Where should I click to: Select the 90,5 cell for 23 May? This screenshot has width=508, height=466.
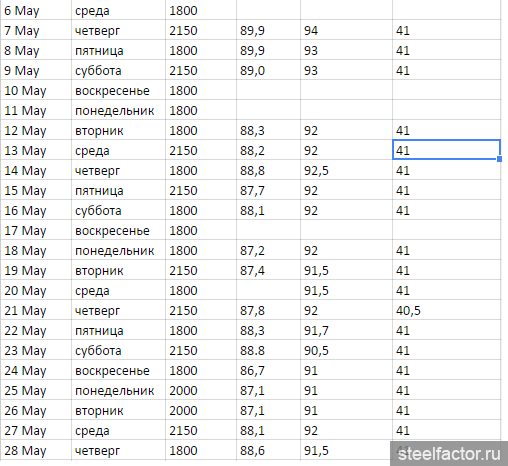pos(346,350)
